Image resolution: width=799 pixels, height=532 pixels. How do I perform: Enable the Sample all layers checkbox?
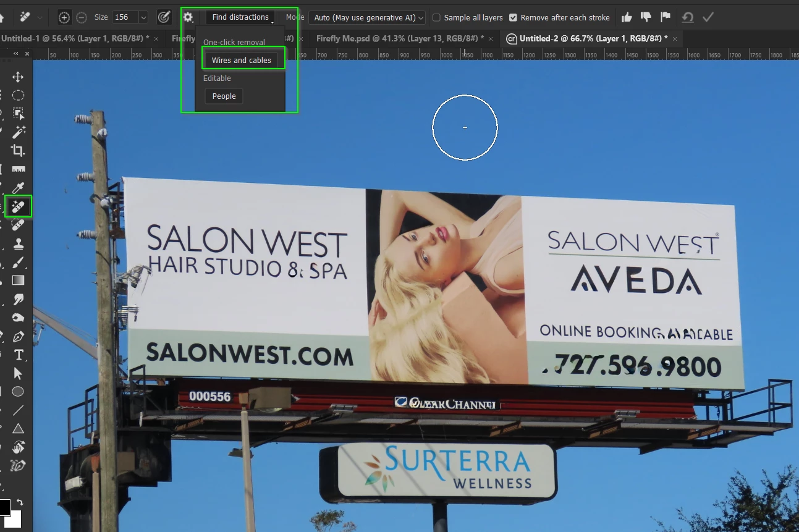click(436, 18)
